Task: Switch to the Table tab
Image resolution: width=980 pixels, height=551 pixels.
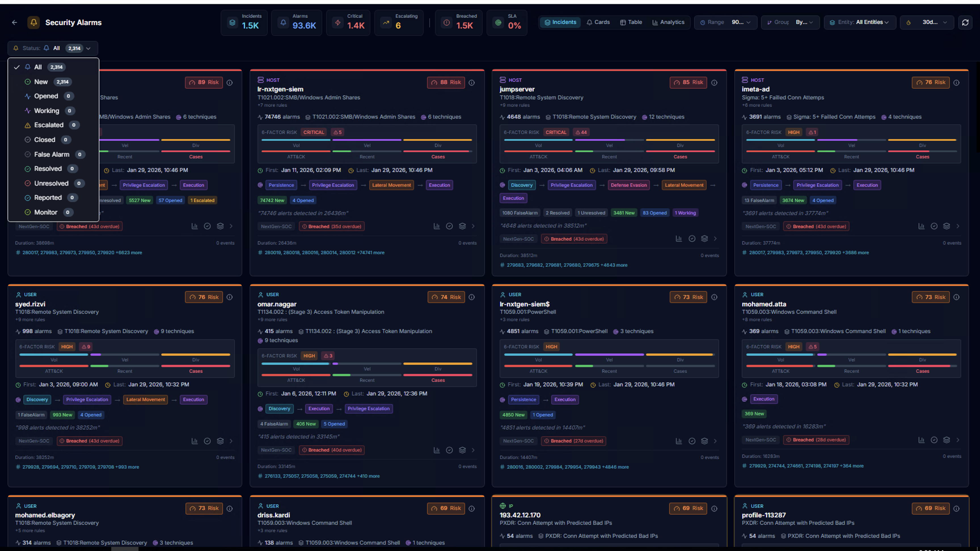Action: point(631,22)
